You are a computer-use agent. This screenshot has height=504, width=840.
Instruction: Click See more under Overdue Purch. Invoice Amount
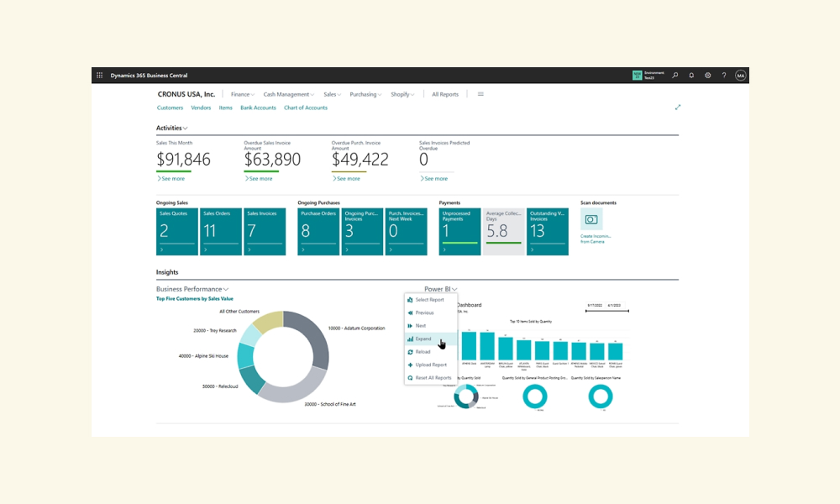pos(346,179)
